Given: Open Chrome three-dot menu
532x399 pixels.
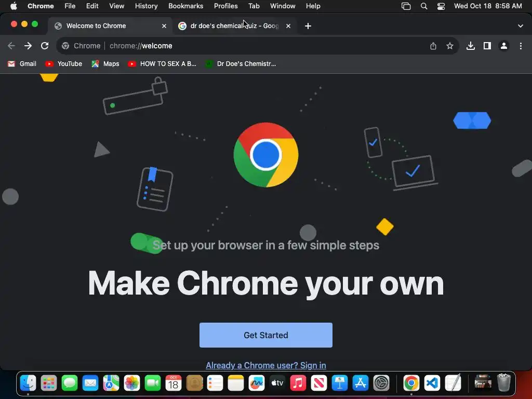Looking at the screenshot, I should tap(521, 46).
